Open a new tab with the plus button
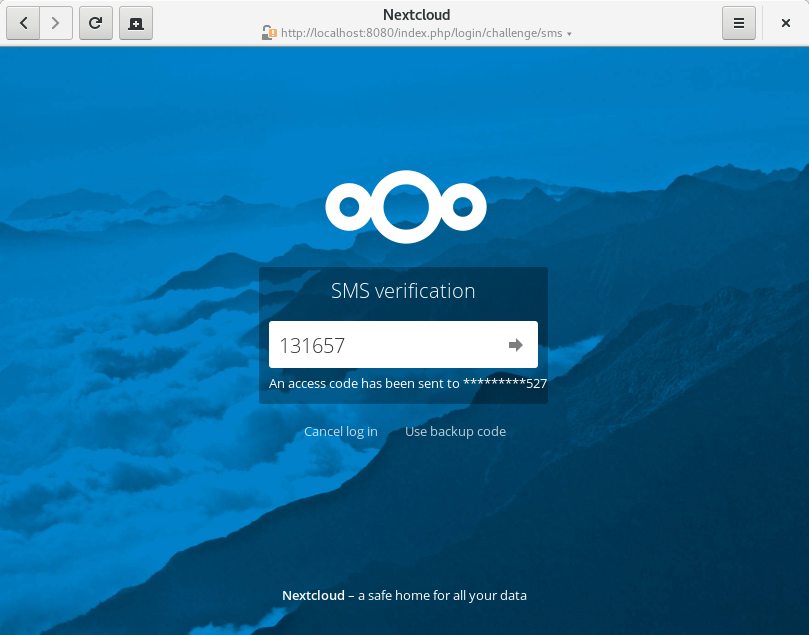This screenshot has height=635, width=809. [x=136, y=23]
